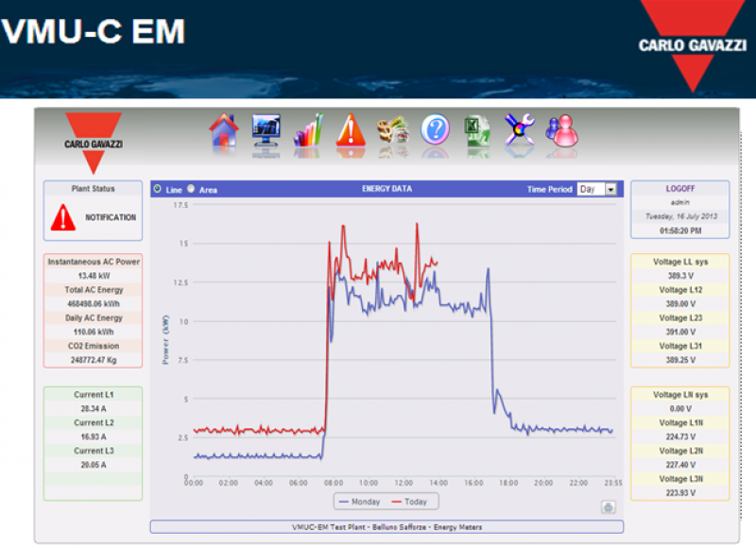Click the Tuesday, 16 July 2013 date
The width and height of the screenshot is (756, 548).
point(680,216)
